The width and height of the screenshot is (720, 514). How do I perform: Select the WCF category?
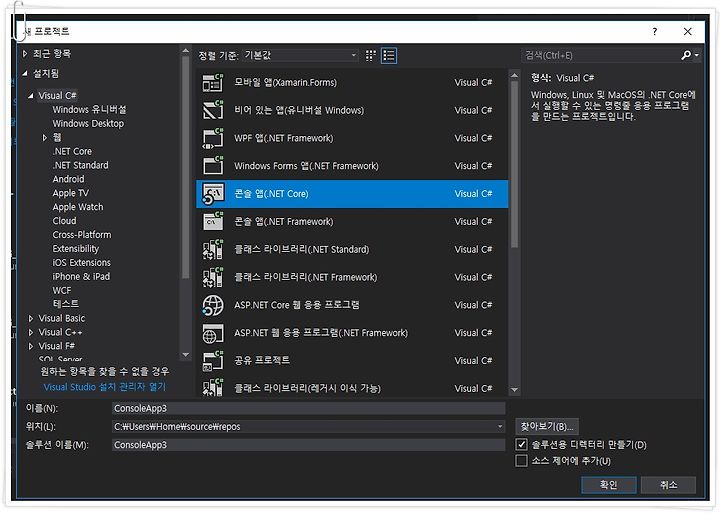click(x=62, y=290)
